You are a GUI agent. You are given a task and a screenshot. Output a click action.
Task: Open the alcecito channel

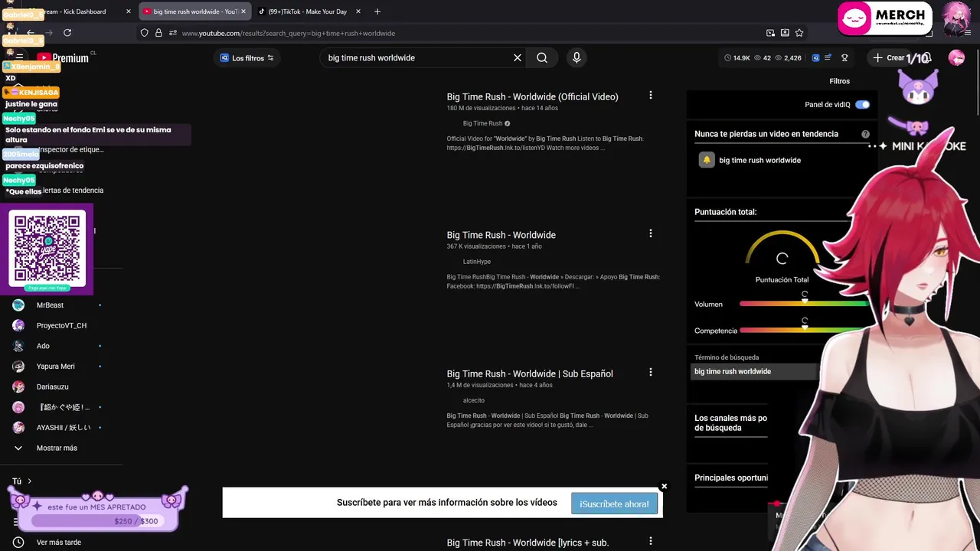[473, 400]
